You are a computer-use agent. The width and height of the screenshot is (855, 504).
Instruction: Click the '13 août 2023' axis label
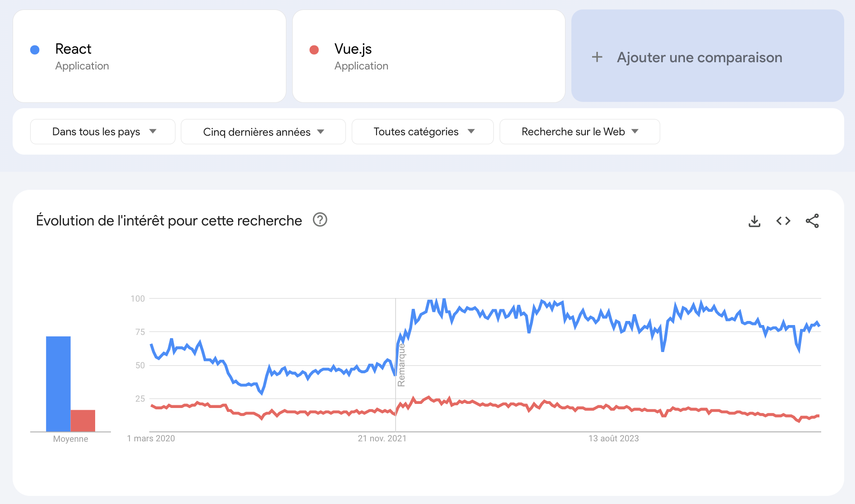pos(613,438)
